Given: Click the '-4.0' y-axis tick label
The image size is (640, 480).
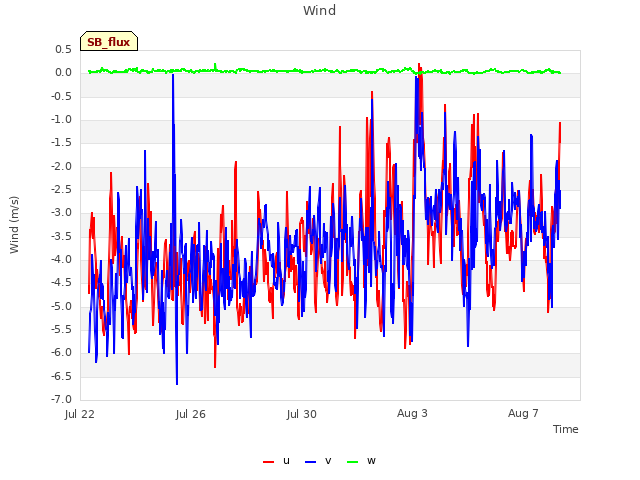Looking at the screenshot, I should 61,259.
